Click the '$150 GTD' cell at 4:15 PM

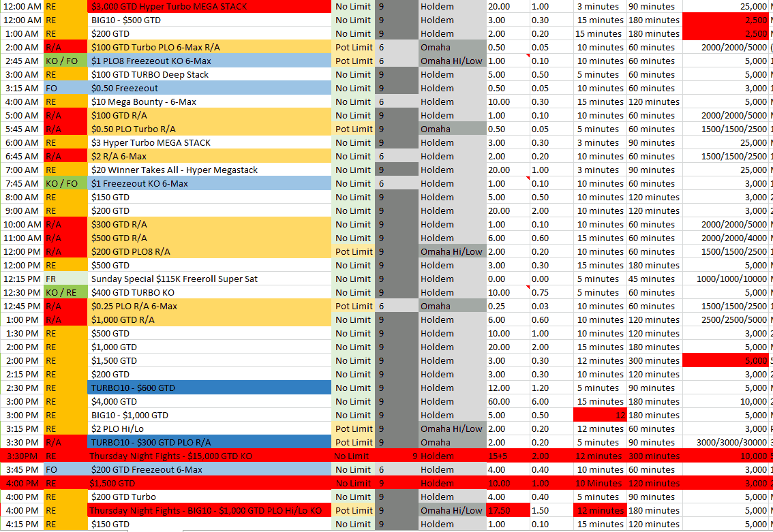209,524
